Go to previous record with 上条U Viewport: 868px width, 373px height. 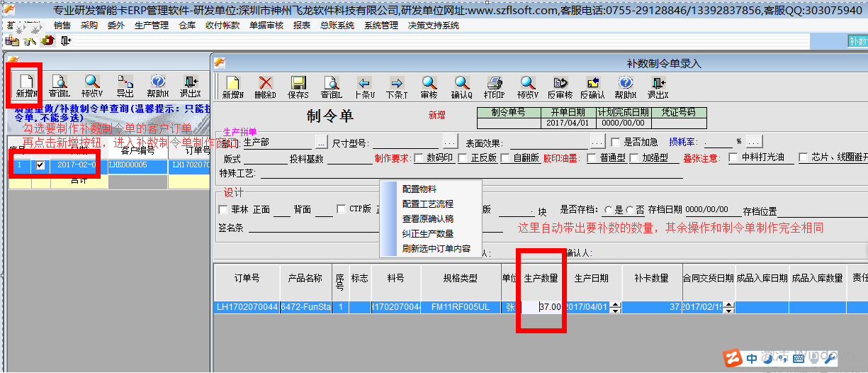pos(363,88)
